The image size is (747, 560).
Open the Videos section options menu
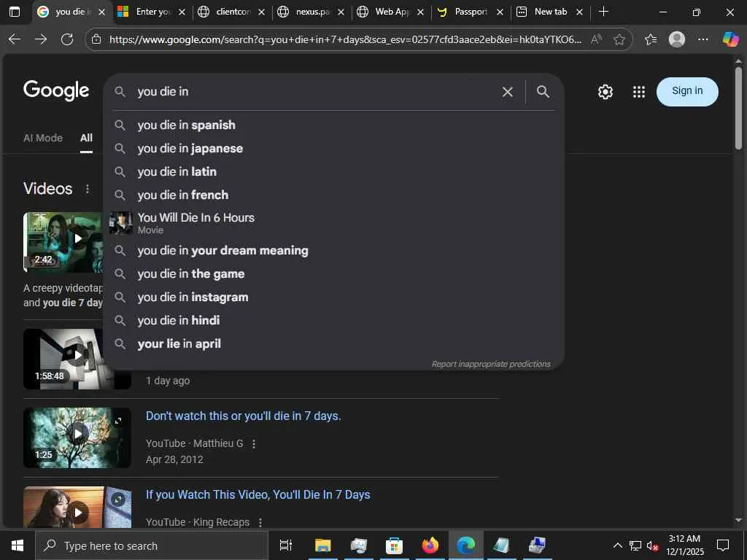[x=88, y=189]
